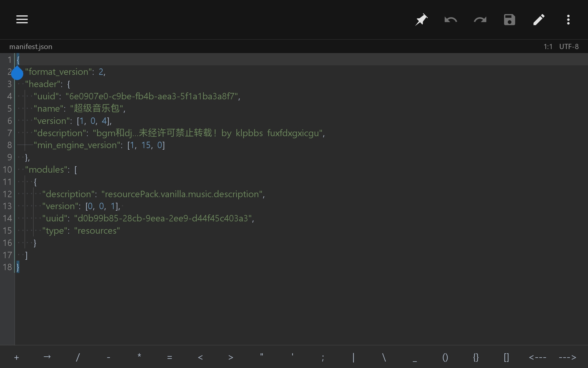This screenshot has width=588, height=368.
Task: Open the UTF-8 encoding selector
Action: (x=569, y=47)
